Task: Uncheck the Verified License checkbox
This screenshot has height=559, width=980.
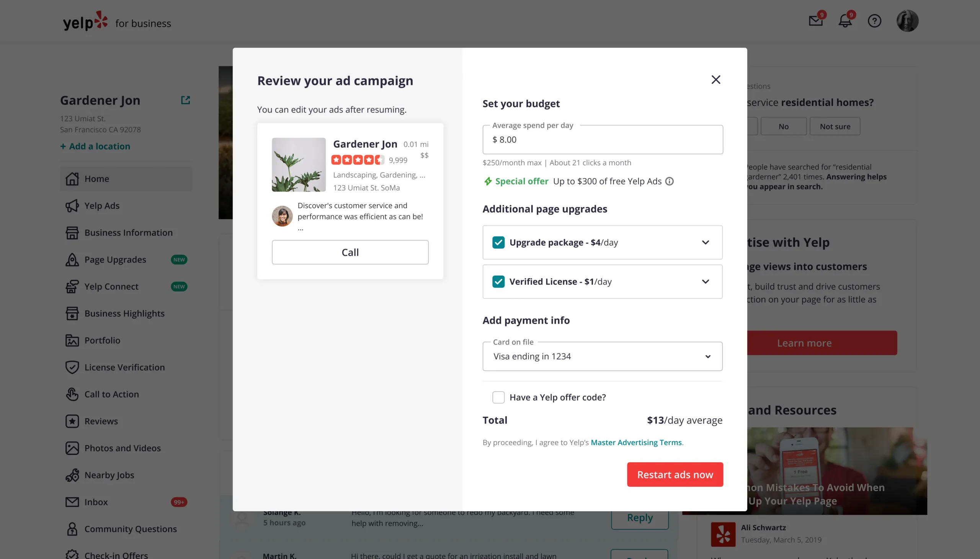Action: click(498, 282)
